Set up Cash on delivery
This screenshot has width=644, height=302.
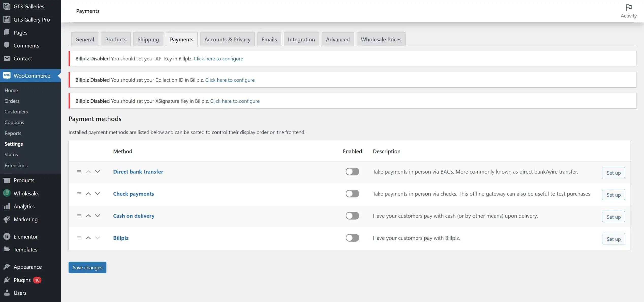coord(614,217)
